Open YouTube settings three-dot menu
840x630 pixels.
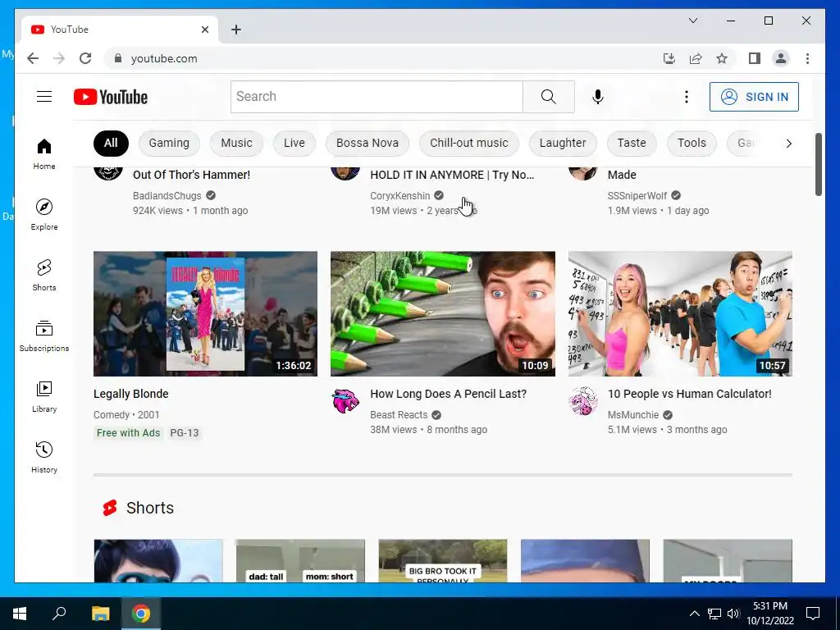(687, 97)
